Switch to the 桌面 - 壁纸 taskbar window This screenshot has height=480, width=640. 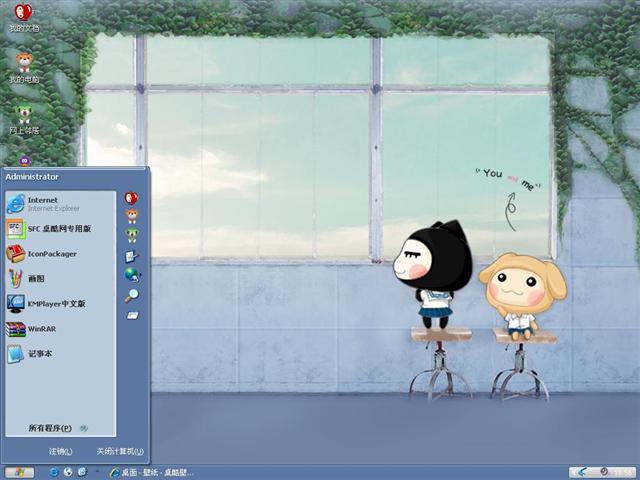point(152,473)
